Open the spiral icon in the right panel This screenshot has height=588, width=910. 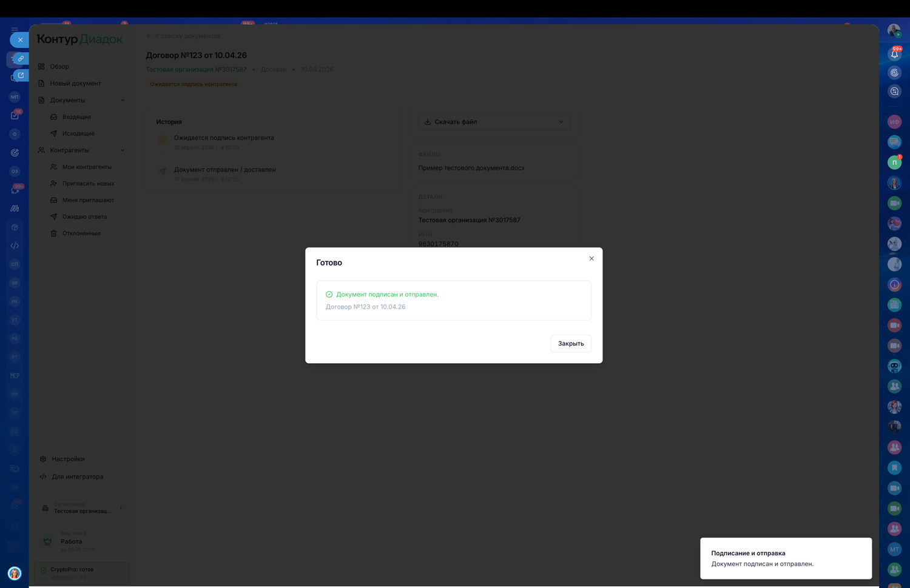click(x=894, y=73)
